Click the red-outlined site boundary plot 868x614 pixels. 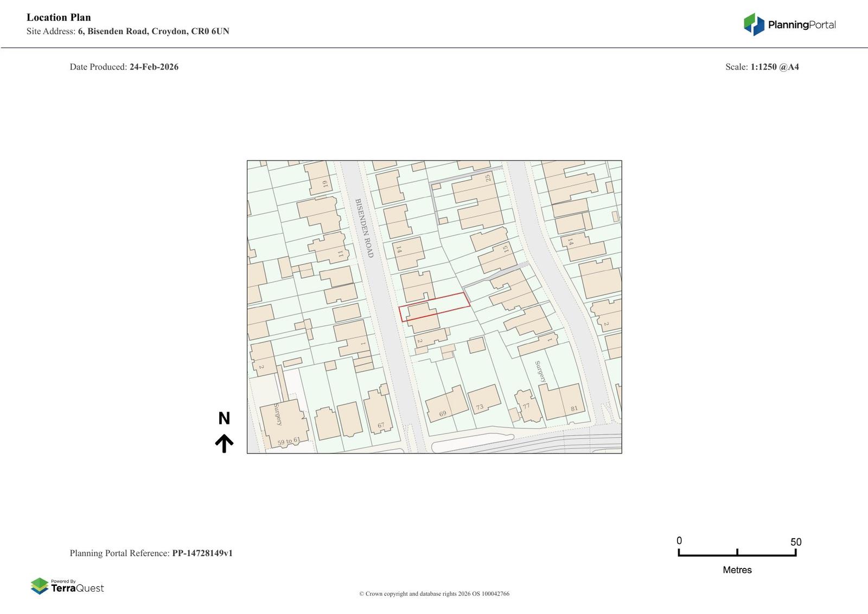(435, 306)
